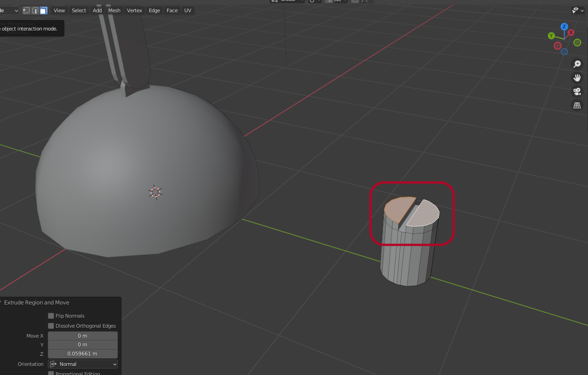Toggle camera view with camera icon
This screenshot has height=375, width=588.
coord(577,91)
